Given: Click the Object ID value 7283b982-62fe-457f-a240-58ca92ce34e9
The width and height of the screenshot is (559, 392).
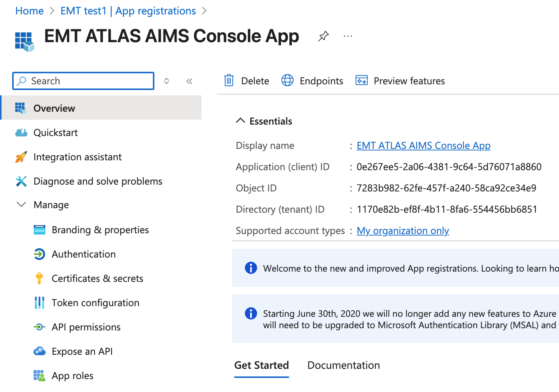Looking at the screenshot, I should [446, 188].
